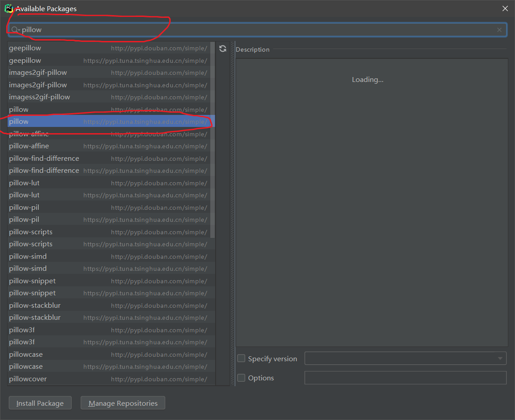Select pillow from the douban repository
515x420 pixels.
coord(109,110)
